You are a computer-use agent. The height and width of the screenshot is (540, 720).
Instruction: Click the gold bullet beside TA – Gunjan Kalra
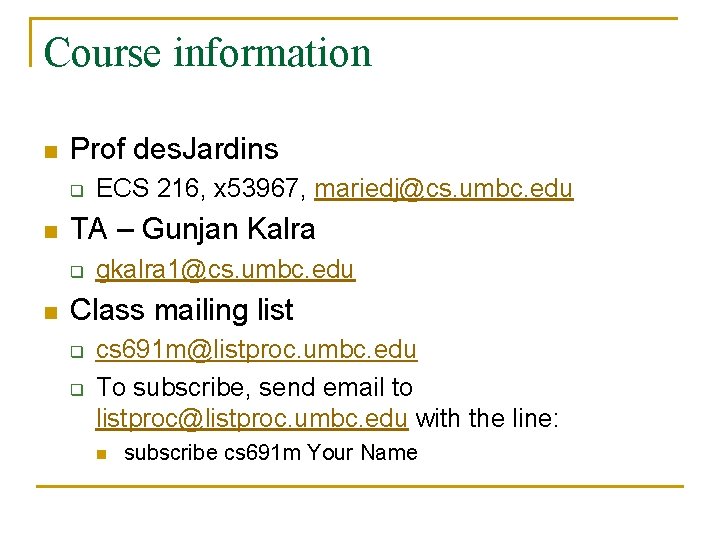[51, 232]
